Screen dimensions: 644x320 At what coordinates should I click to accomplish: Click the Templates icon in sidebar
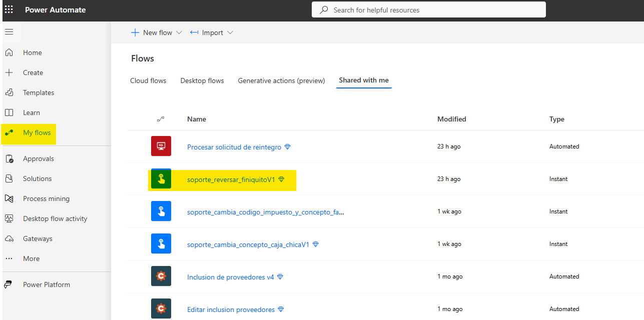click(x=9, y=92)
